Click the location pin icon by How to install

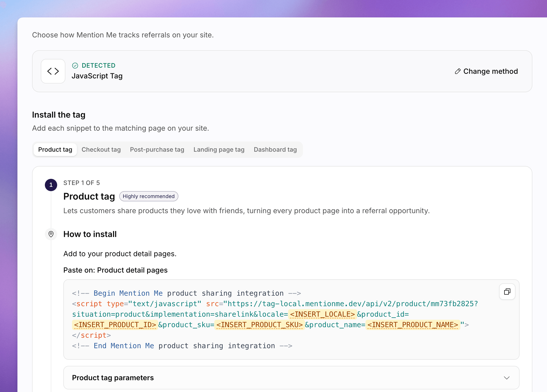tap(51, 234)
